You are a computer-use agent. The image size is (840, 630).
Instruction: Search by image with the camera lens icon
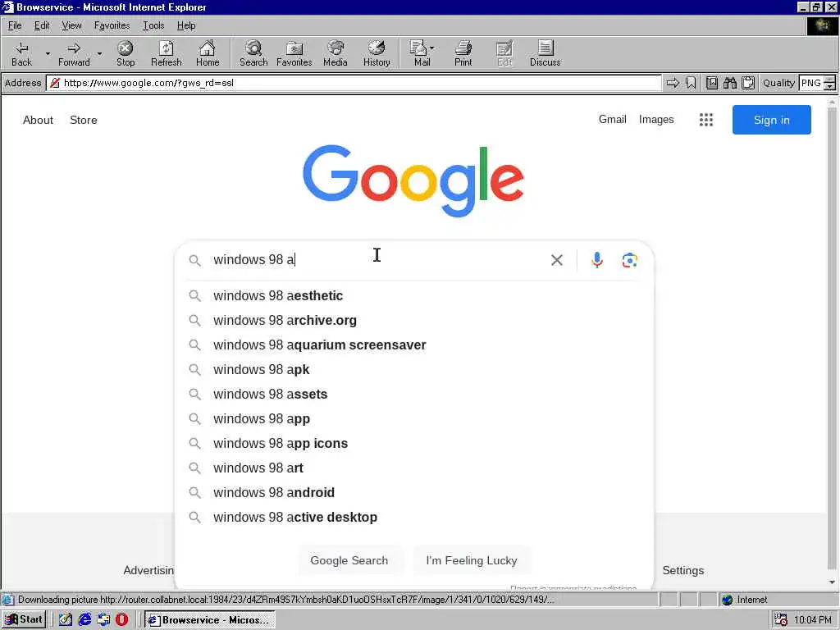click(629, 260)
